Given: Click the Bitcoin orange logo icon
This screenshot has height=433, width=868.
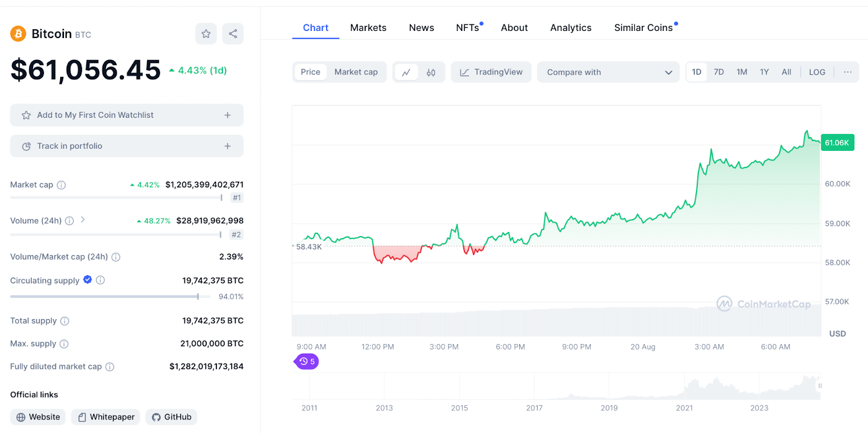Looking at the screenshot, I should click(x=18, y=34).
